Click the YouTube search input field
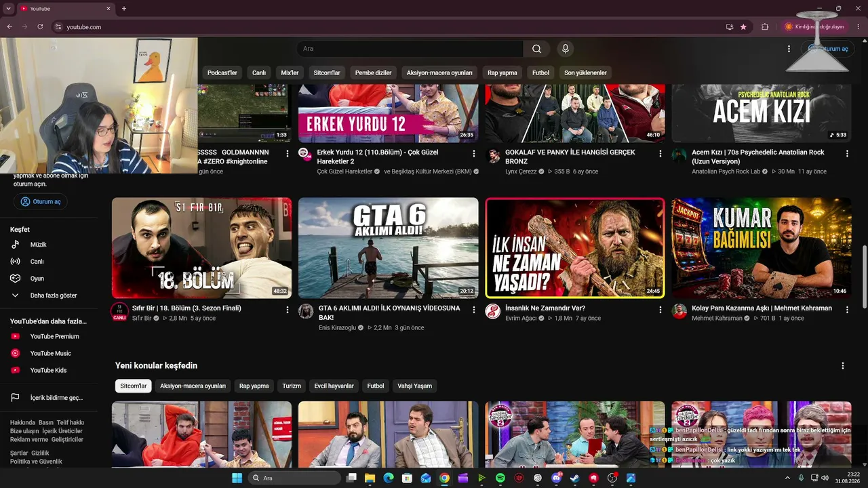Viewport: 868px width, 488px height. [410, 49]
